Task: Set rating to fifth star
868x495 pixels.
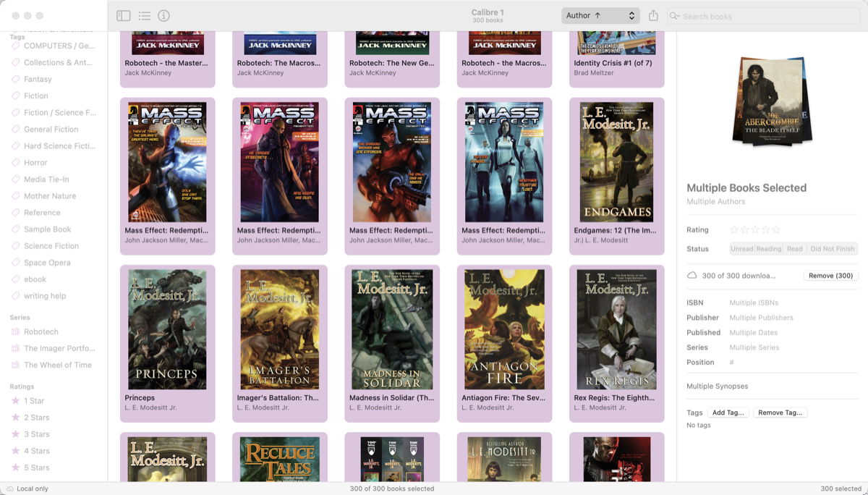Action: (x=776, y=229)
